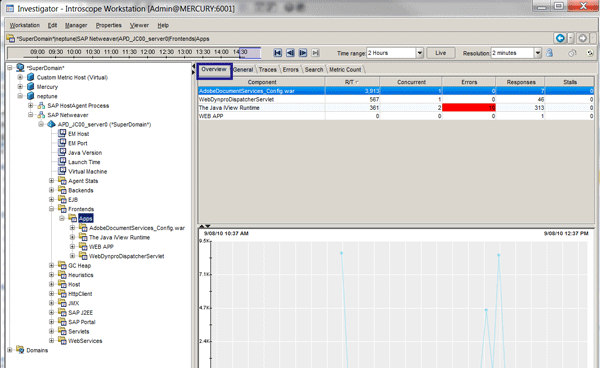This screenshot has width=600, height=368.
Task: Click the Live button
Action: (440, 53)
